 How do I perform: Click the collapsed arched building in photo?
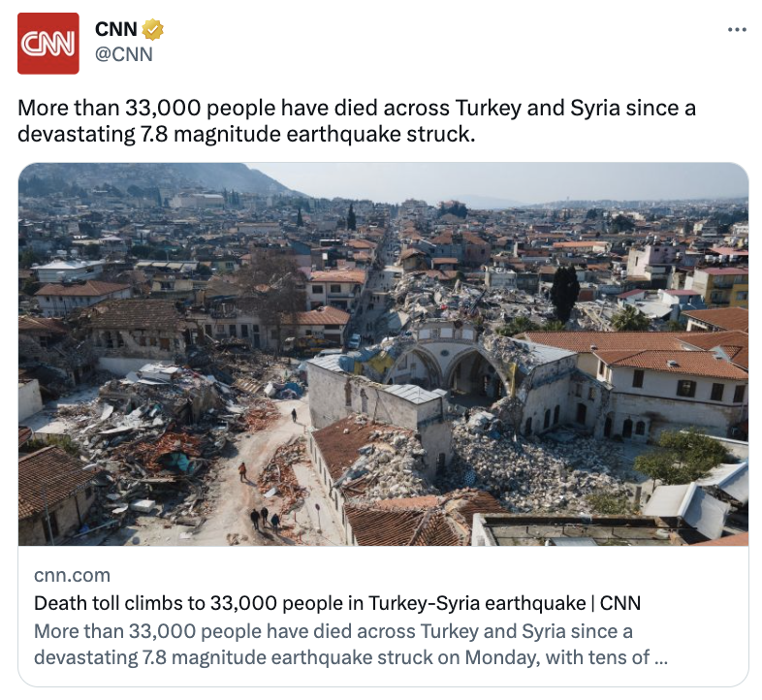pyautogui.click(x=445, y=369)
